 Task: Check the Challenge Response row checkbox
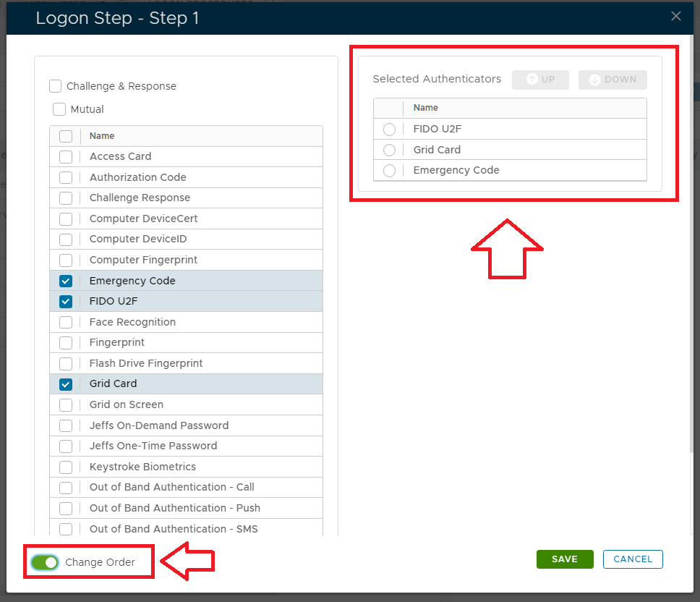point(66,198)
